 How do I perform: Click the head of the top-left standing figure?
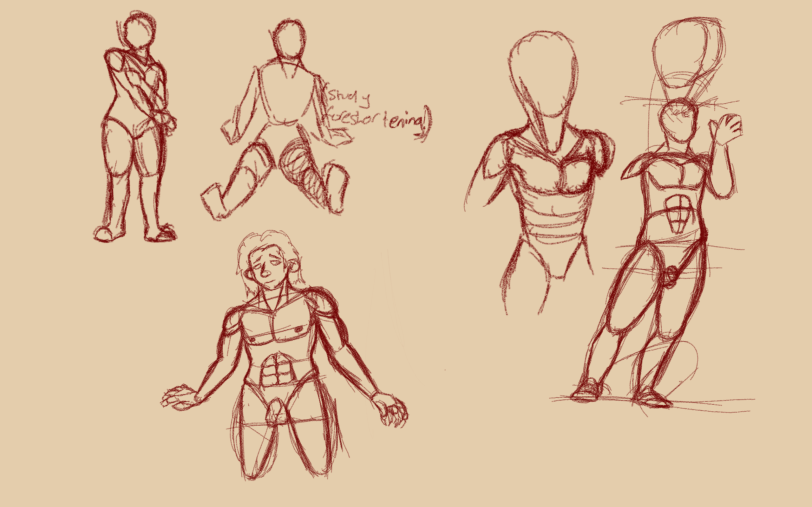[140, 32]
